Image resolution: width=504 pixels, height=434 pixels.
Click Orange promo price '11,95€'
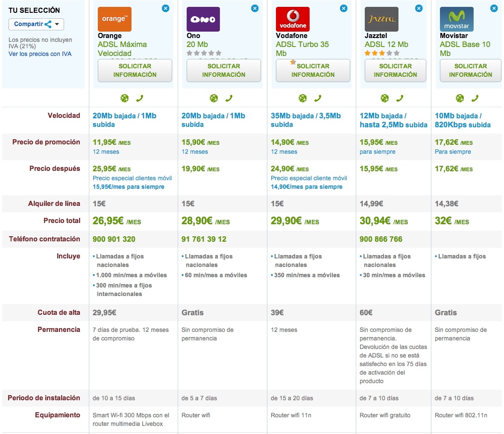pos(105,142)
